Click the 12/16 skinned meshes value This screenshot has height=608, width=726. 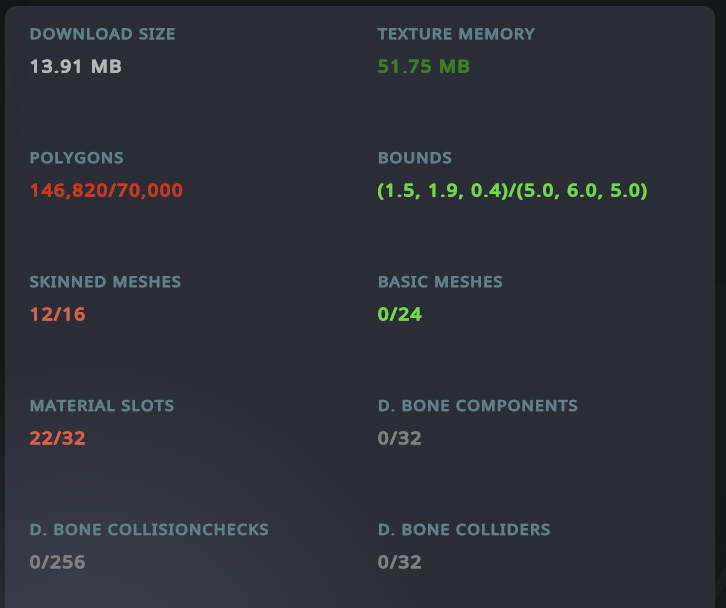[x=57, y=315]
